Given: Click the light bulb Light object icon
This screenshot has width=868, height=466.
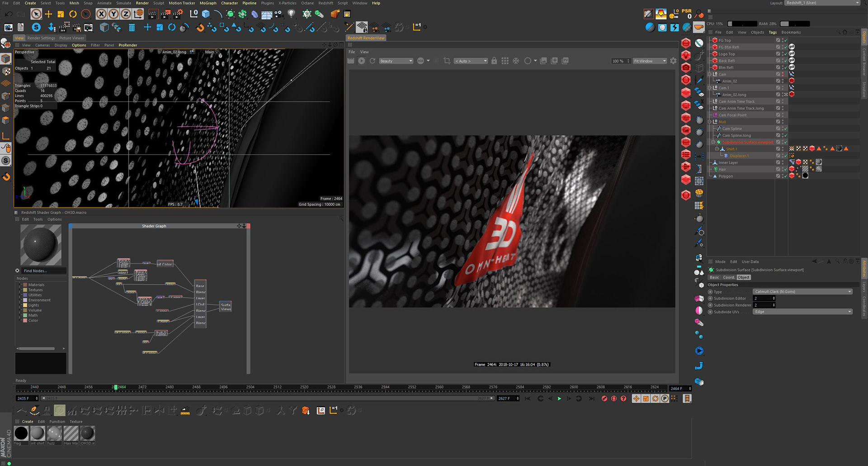Looking at the screenshot, I should 292,14.
